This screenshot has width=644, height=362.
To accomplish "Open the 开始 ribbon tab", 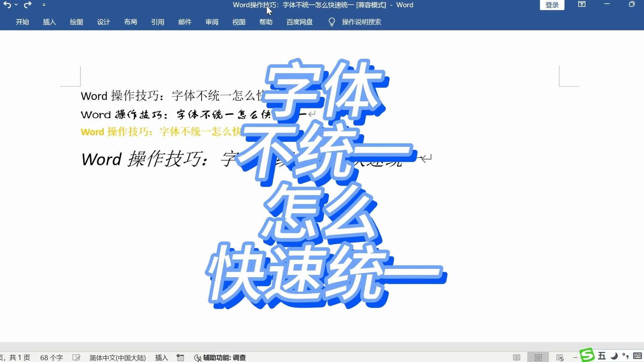I will pyautogui.click(x=22, y=22).
